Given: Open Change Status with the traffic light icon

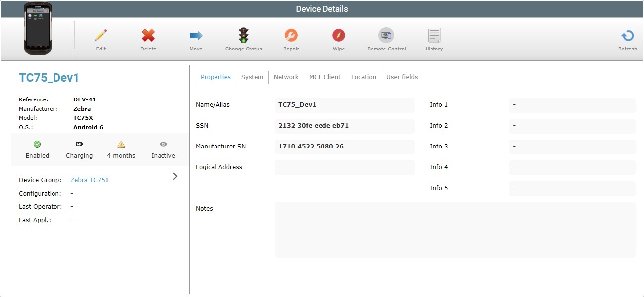Looking at the screenshot, I should tap(243, 40).
